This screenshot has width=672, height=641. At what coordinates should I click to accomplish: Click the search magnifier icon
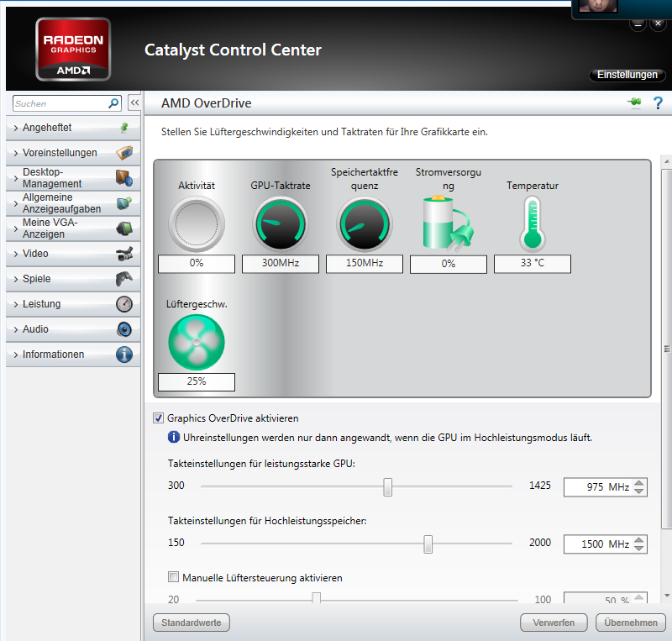[x=113, y=103]
